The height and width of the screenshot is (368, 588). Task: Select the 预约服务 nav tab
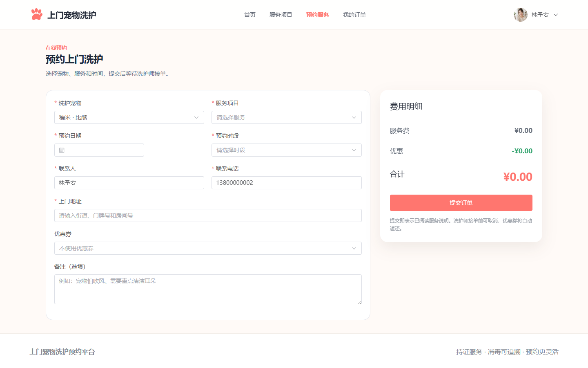point(317,15)
